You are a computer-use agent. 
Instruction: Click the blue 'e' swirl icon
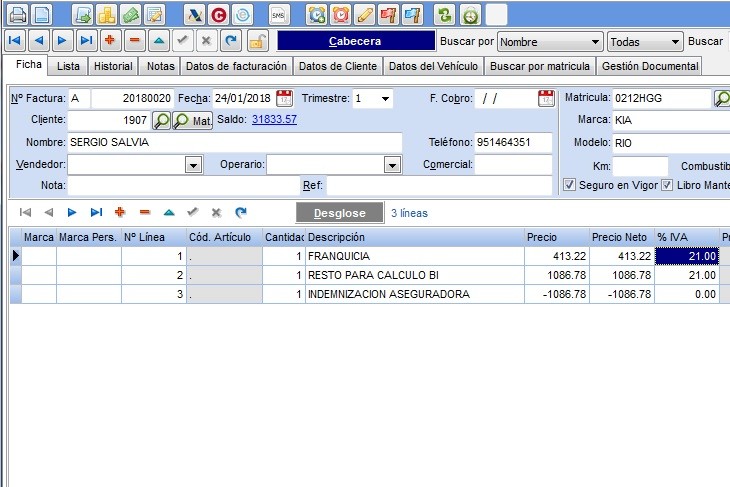243,15
